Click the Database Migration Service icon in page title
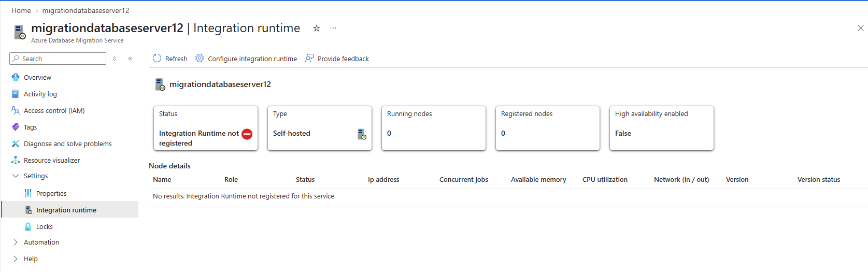Screen dimensions: 868x272 20,32
